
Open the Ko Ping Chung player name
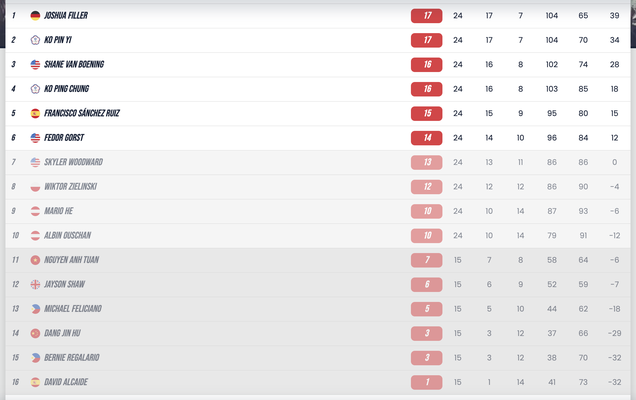[71, 89]
